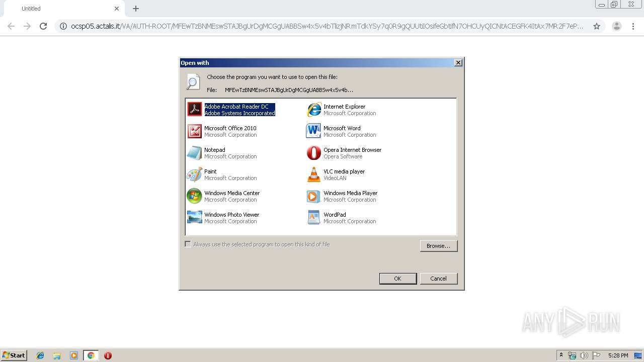The width and height of the screenshot is (644, 362).
Task: Choose the Microsoft Office 2010 icon
Action: coord(194,131)
